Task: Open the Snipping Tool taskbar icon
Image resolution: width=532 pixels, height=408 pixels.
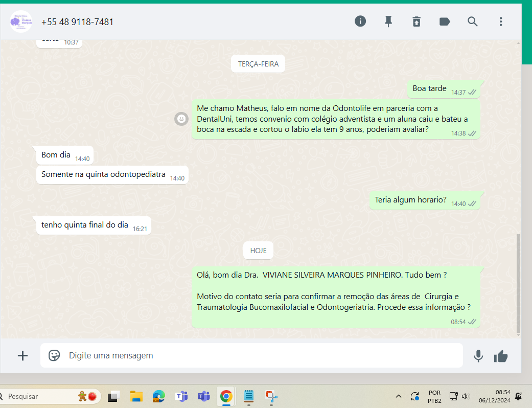Action: 271,396
